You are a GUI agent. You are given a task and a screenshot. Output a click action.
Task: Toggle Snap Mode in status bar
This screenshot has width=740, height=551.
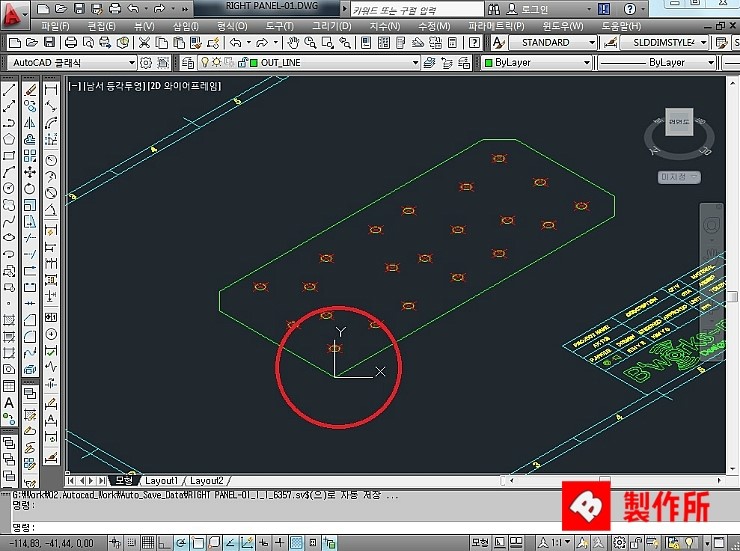(132, 543)
